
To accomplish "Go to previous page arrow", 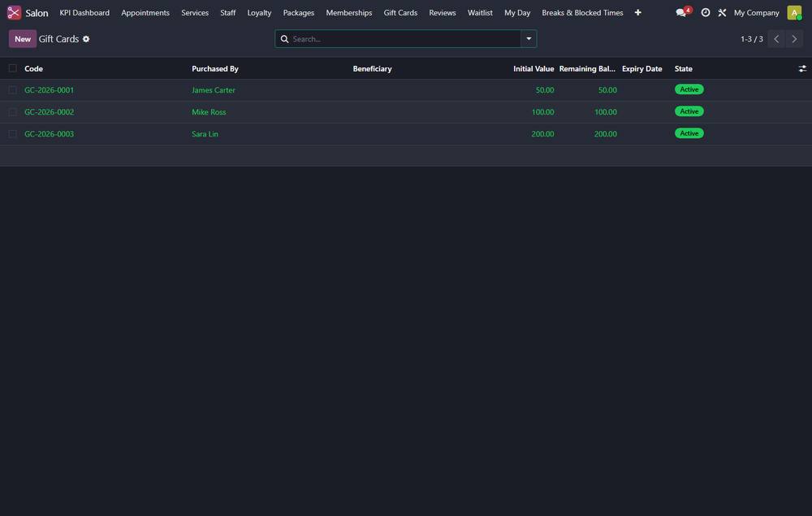I will (776, 39).
